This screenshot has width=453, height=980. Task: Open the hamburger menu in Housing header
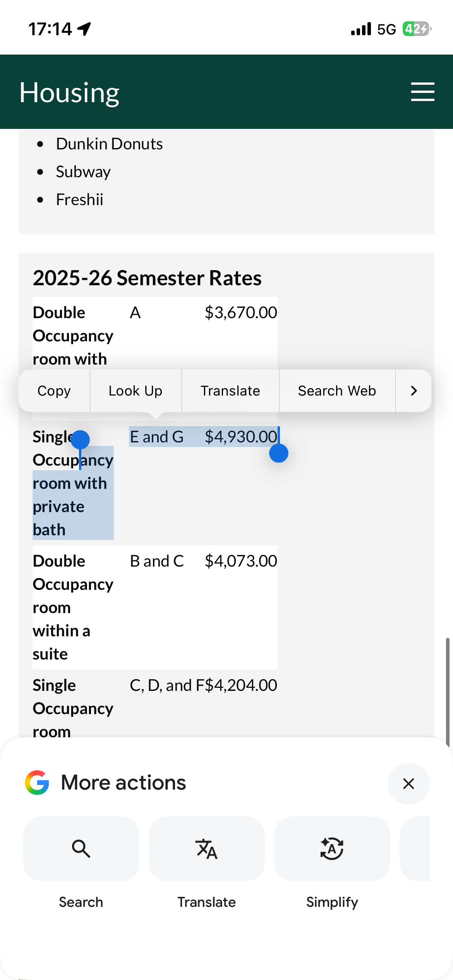tap(422, 92)
